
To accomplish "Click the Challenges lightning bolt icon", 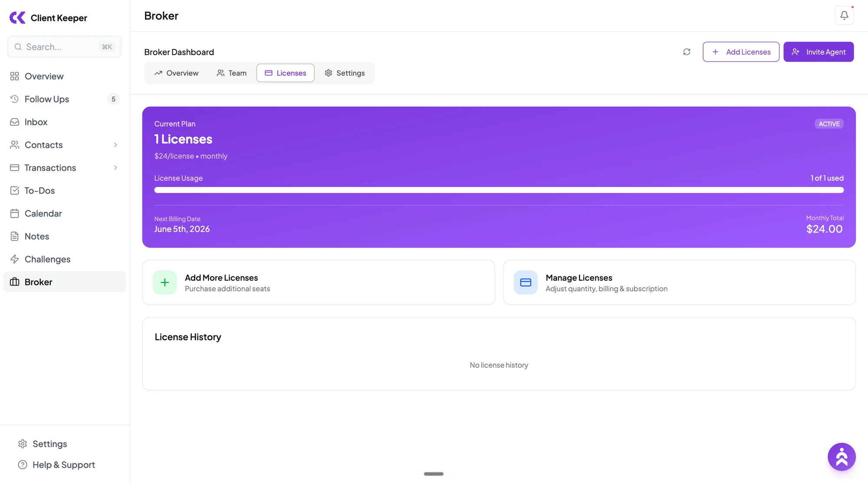I will [x=15, y=259].
